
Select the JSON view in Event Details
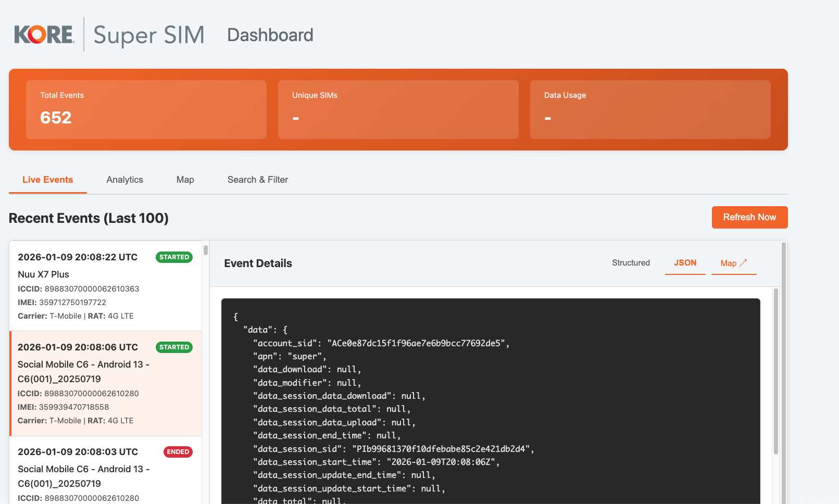(685, 263)
